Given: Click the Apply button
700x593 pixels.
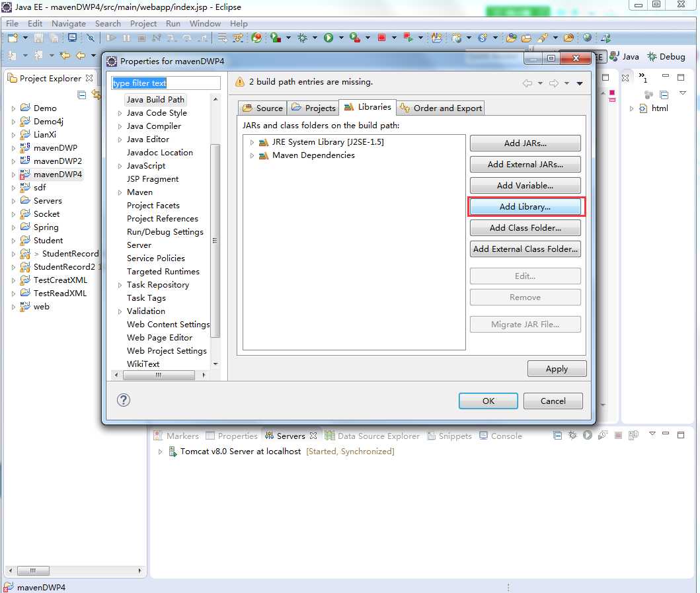Looking at the screenshot, I should pos(557,369).
